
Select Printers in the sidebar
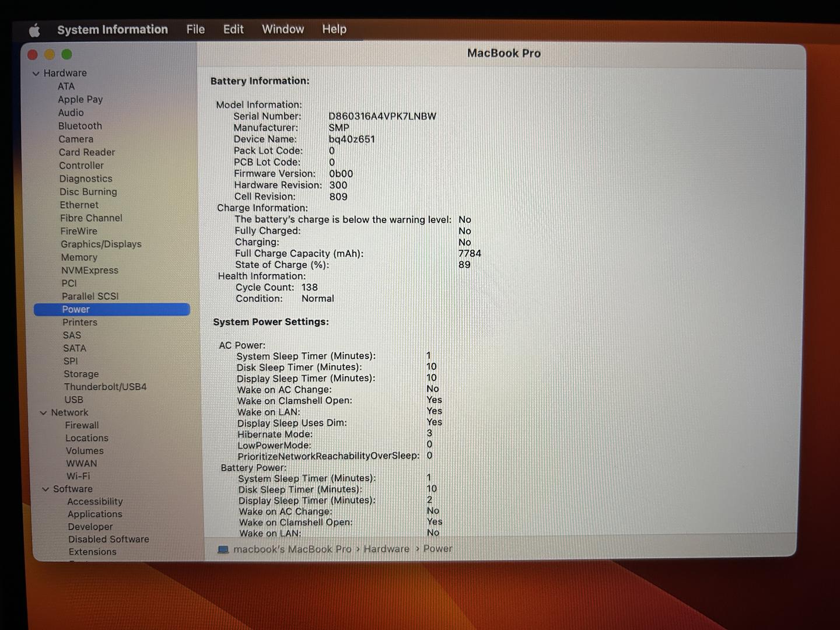80,323
